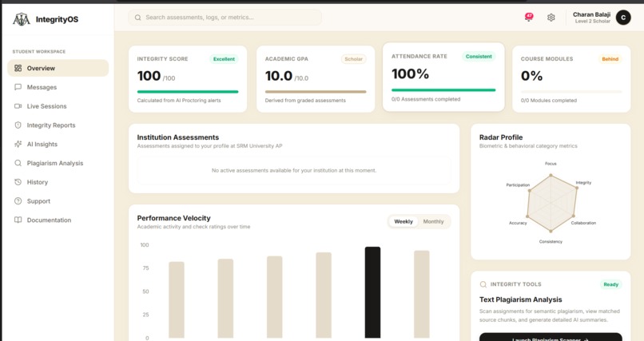Click the Derived from graded assessments text
The height and width of the screenshot is (341, 644).
(305, 101)
